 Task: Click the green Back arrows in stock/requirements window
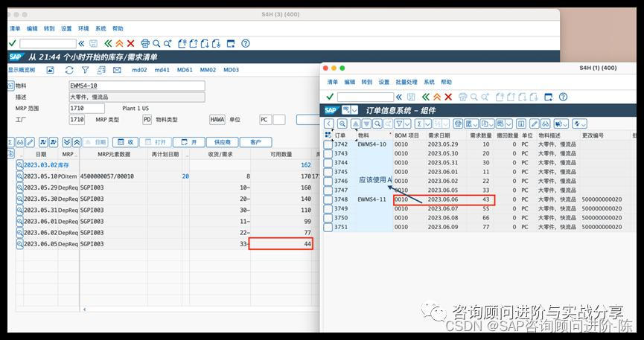[x=108, y=44]
